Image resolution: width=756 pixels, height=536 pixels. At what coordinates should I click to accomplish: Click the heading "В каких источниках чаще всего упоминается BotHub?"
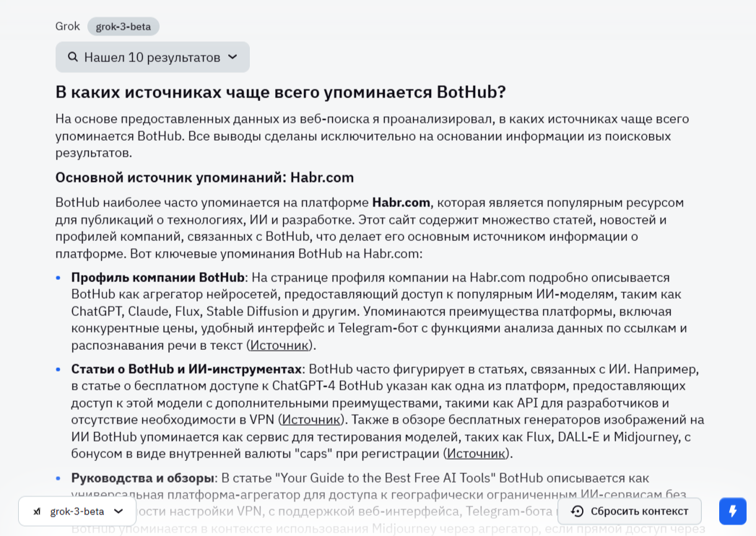click(281, 92)
